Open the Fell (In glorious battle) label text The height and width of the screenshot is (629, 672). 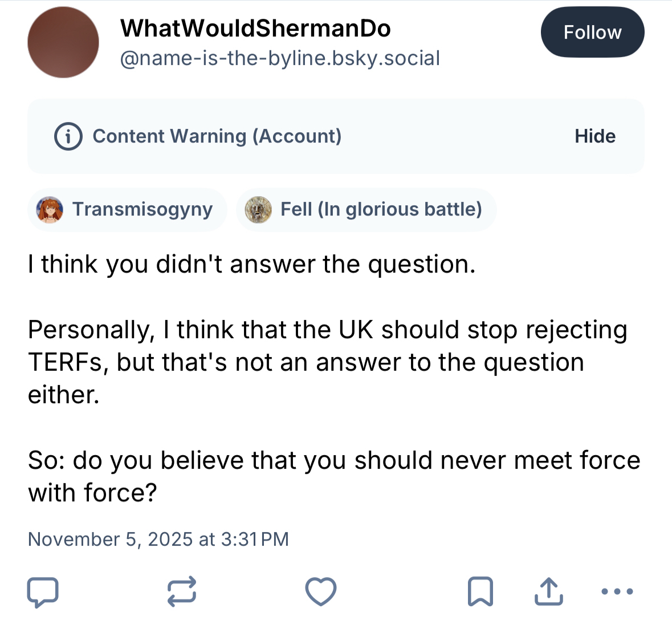[381, 210]
